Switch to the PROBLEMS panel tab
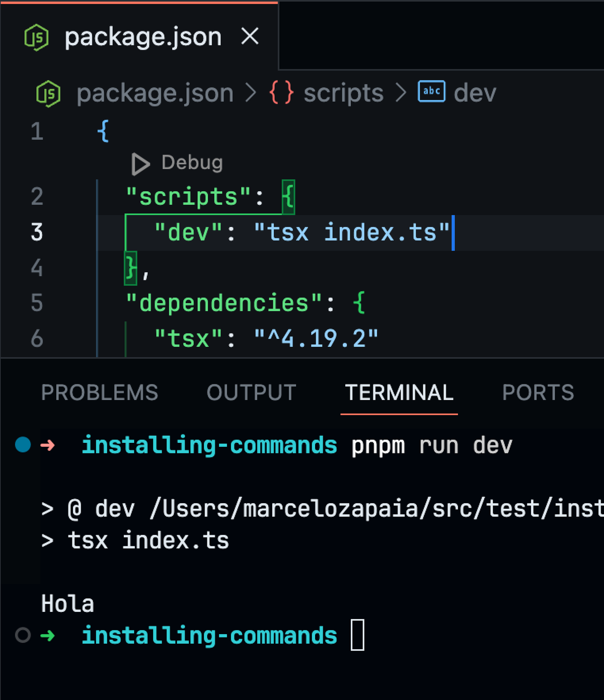 [x=100, y=393]
